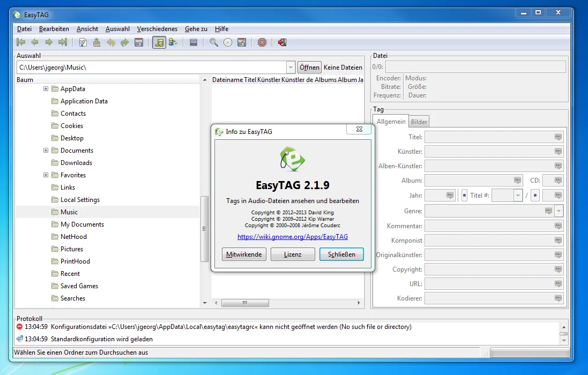Go to the first file toolbar icon
This screenshot has width=588, height=375.
tap(21, 42)
